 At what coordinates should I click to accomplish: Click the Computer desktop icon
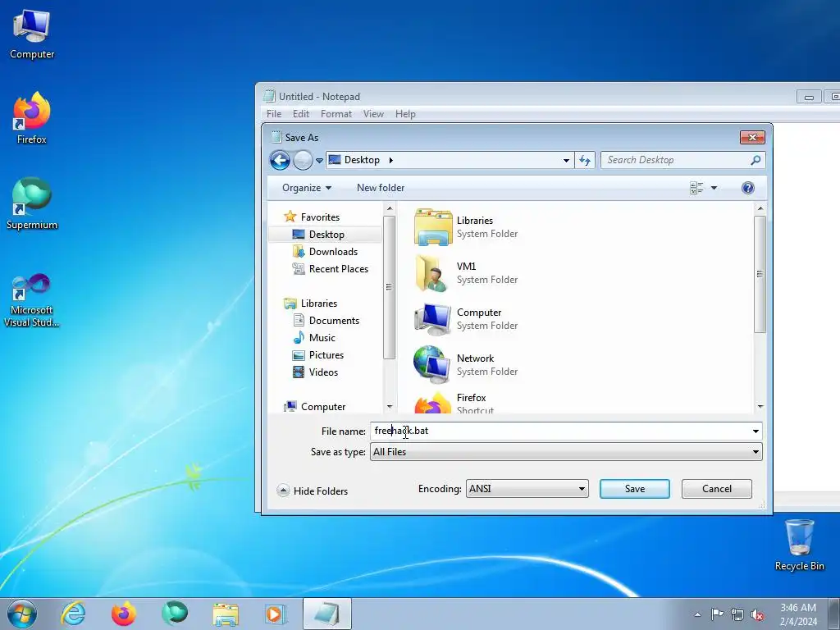click(32, 34)
